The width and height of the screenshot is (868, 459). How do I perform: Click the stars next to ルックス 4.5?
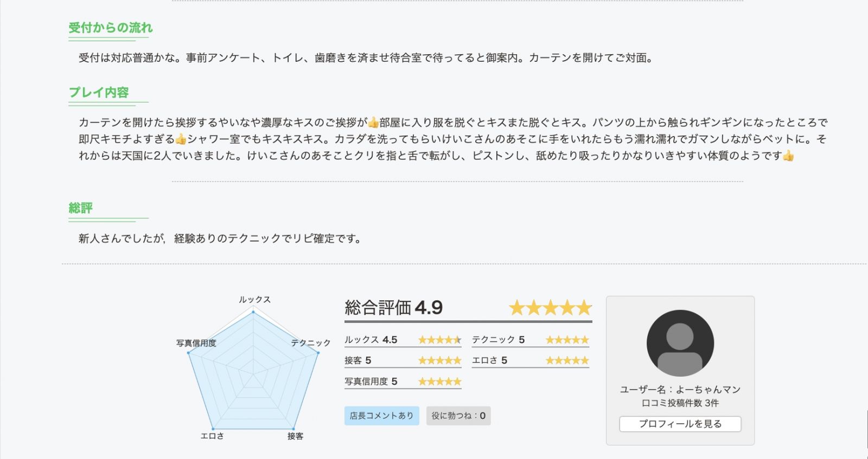[439, 340]
